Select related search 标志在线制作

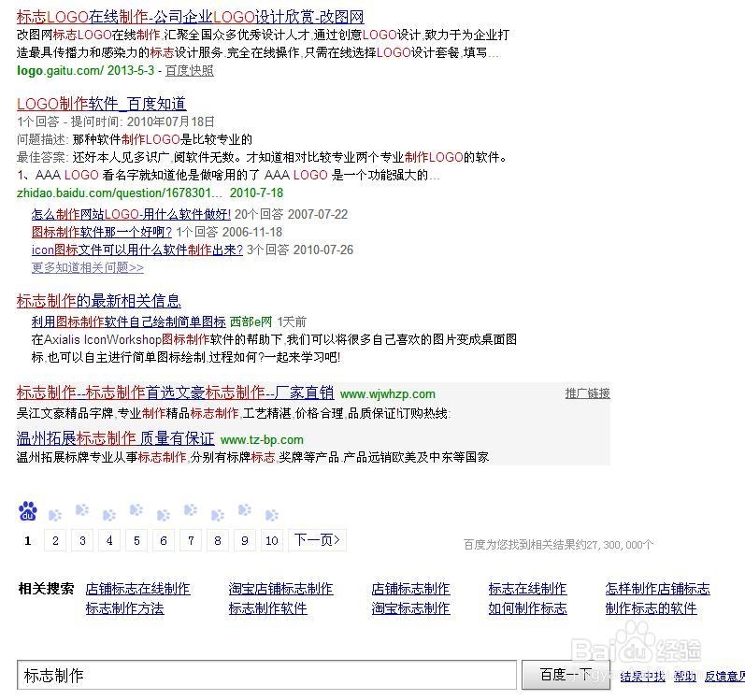(527, 589)
